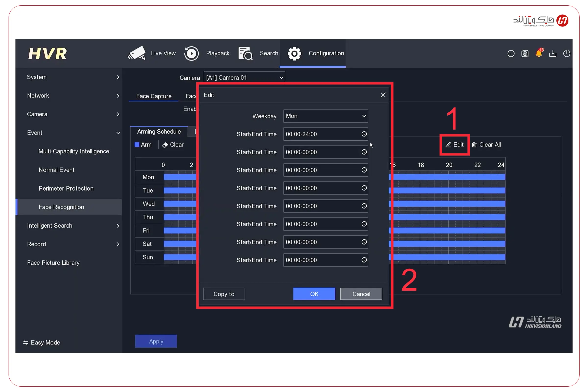
Task: Open the Weekday dropdown showing Mon
Action: pyautogui.click(x=326, y=116)
